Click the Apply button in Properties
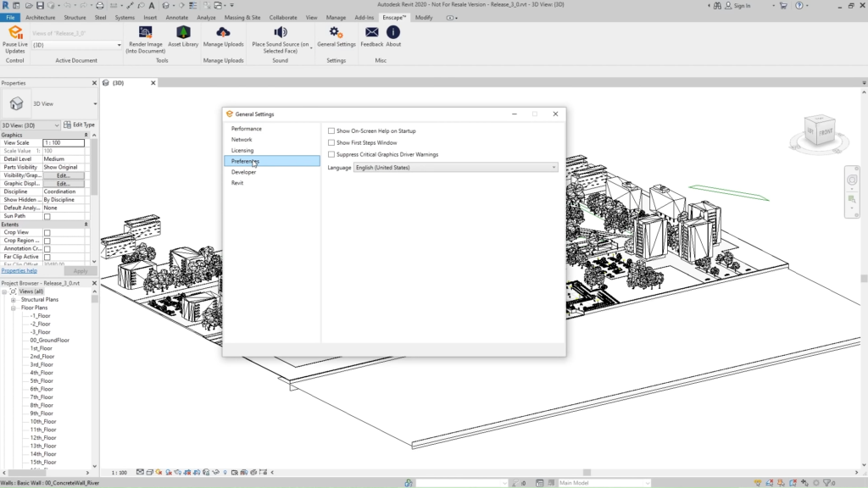 (x=81, y=271)
